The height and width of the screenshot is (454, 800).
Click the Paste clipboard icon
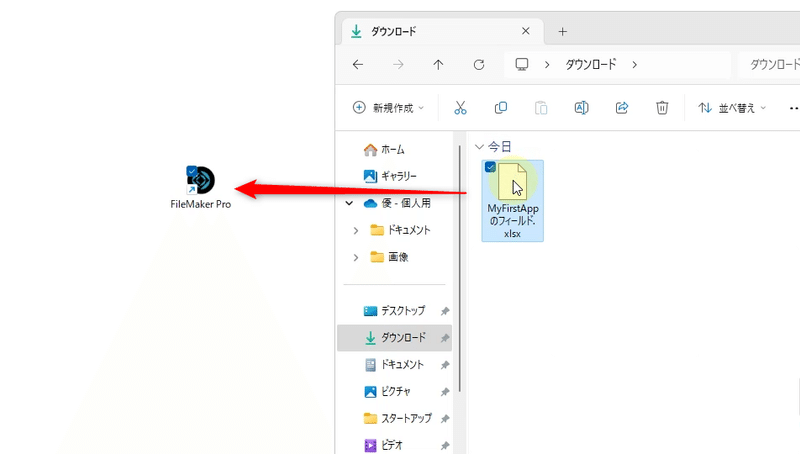tap(541, 108)
